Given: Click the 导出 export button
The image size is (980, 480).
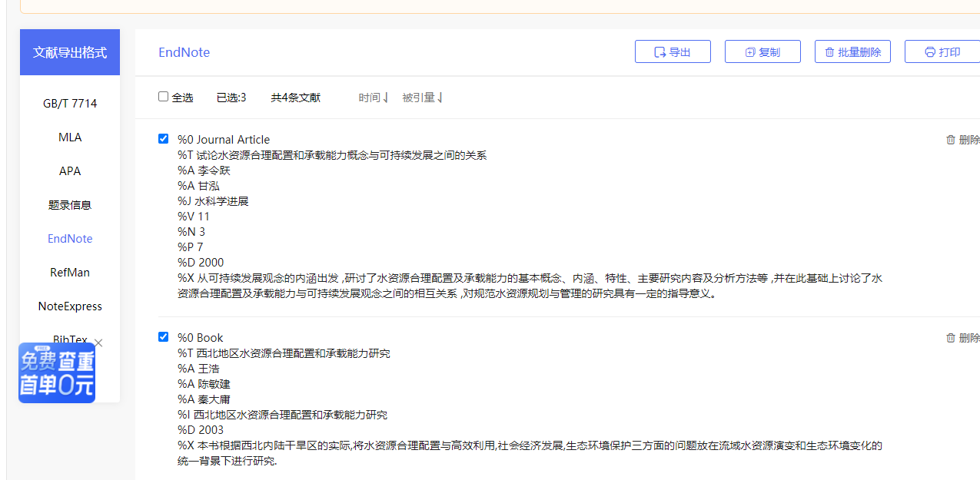Looking at the screenshot, I should (673, 51).
